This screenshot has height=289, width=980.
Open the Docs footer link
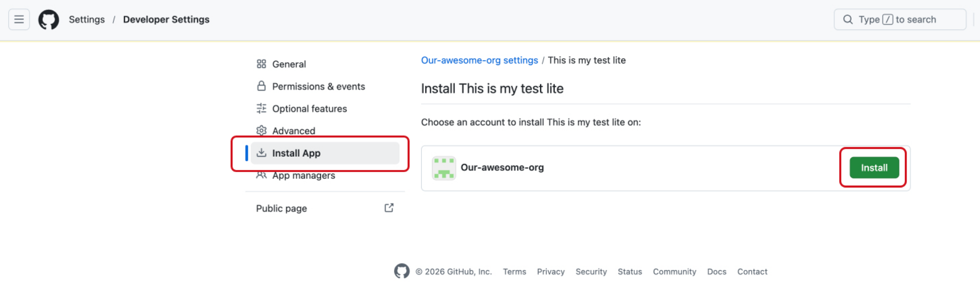click(717, 271)
